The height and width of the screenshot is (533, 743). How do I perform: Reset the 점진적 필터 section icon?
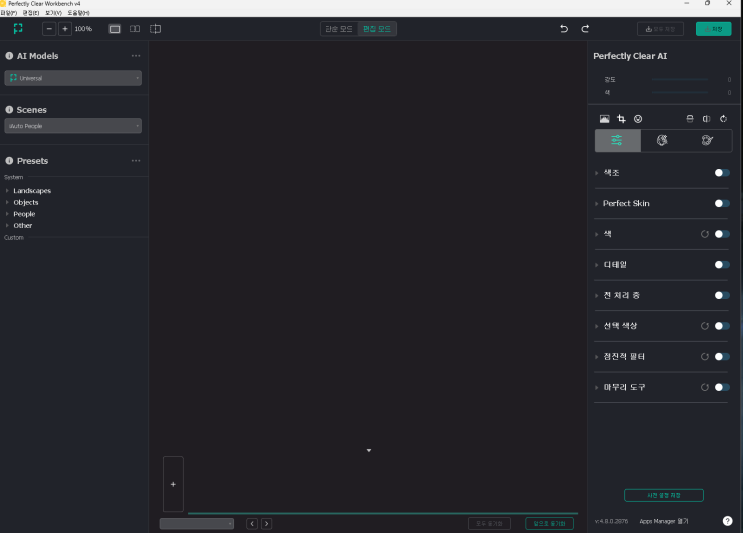[705, 357]
